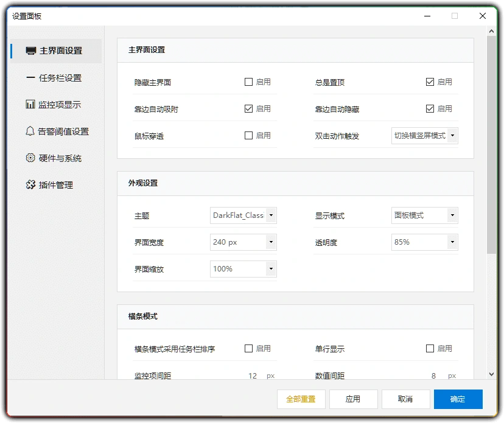Enable 鼠标穿透 checkbox
The width and height of the screenshot is (504, 423).
(x=248, y=135)
